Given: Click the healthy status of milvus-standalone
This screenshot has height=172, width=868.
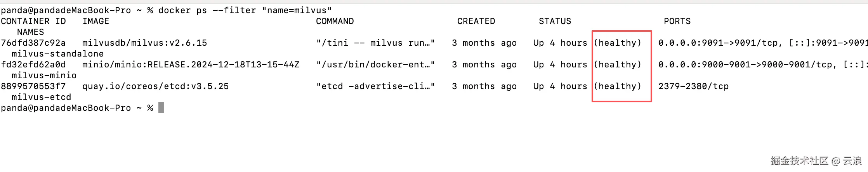Looking at the screenshot, I should [x=618, y=43].
